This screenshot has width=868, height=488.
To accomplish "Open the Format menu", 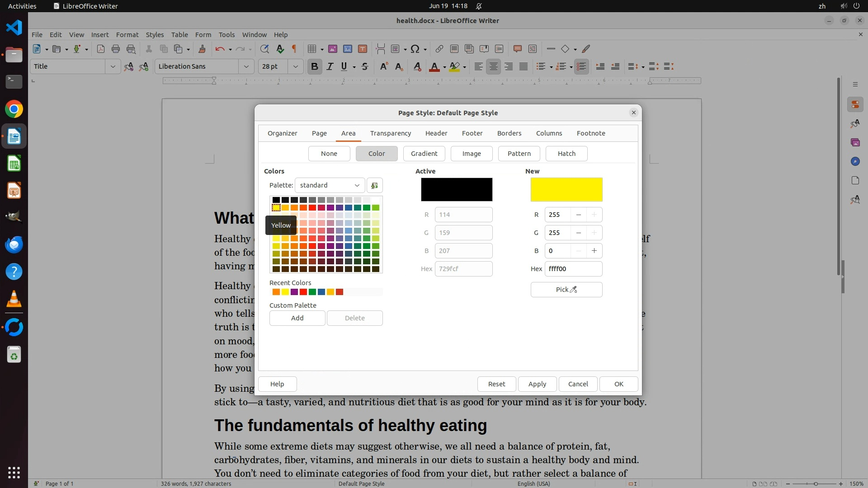I will point(127,35).
